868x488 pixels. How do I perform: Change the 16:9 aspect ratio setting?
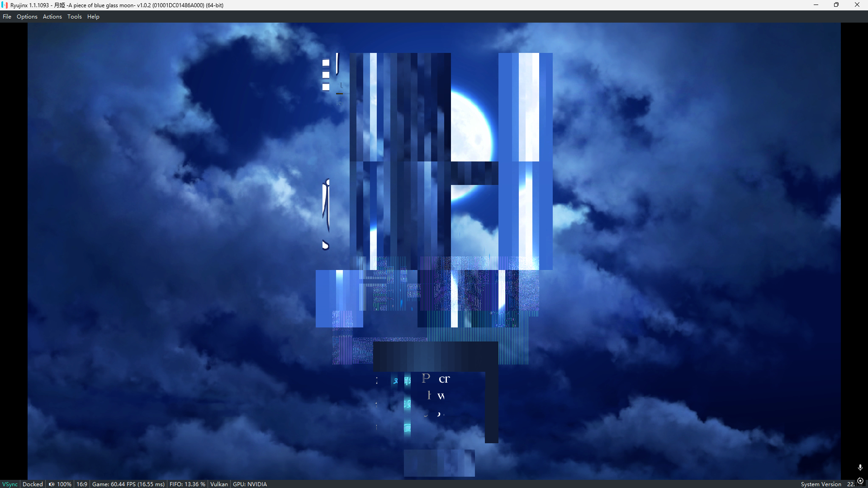pyautogui.click(x=82, y=484)
